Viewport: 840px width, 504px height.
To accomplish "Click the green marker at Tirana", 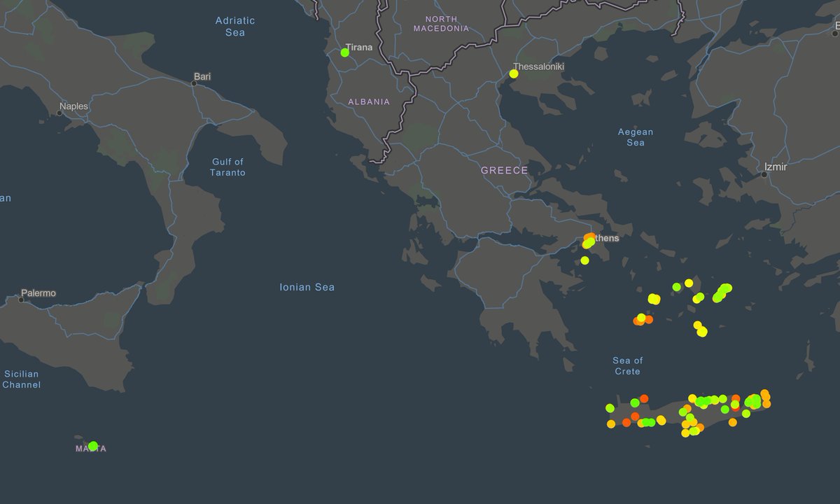I will coord(344,52).
